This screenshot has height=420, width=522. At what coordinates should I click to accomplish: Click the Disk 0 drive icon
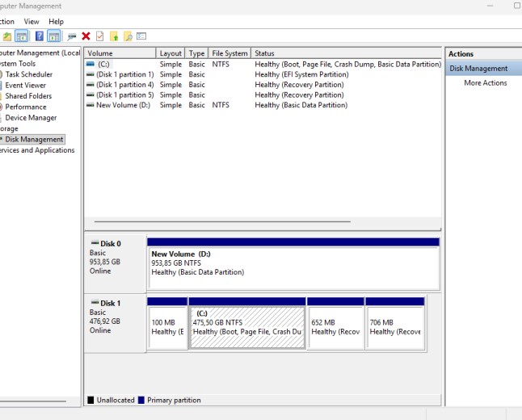95,243
